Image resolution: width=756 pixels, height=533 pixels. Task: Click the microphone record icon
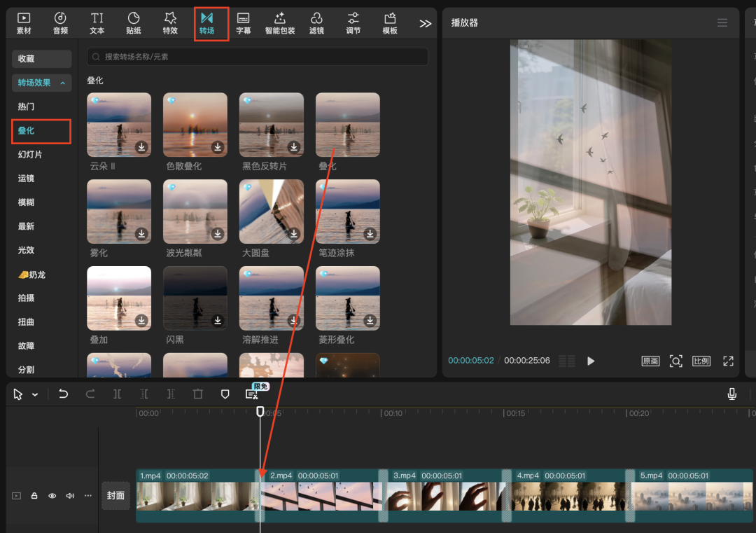tap(731, 394)
